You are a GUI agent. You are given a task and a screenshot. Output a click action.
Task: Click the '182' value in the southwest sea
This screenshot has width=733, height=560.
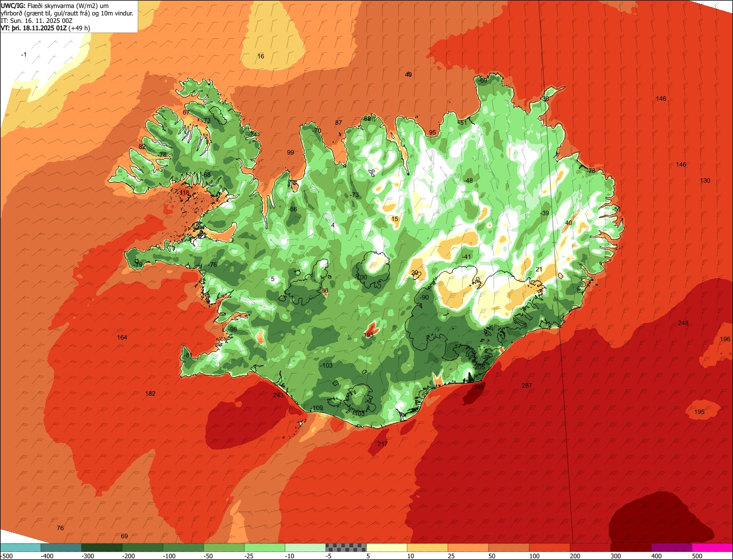pyautogui.click(x=150, y=394)
